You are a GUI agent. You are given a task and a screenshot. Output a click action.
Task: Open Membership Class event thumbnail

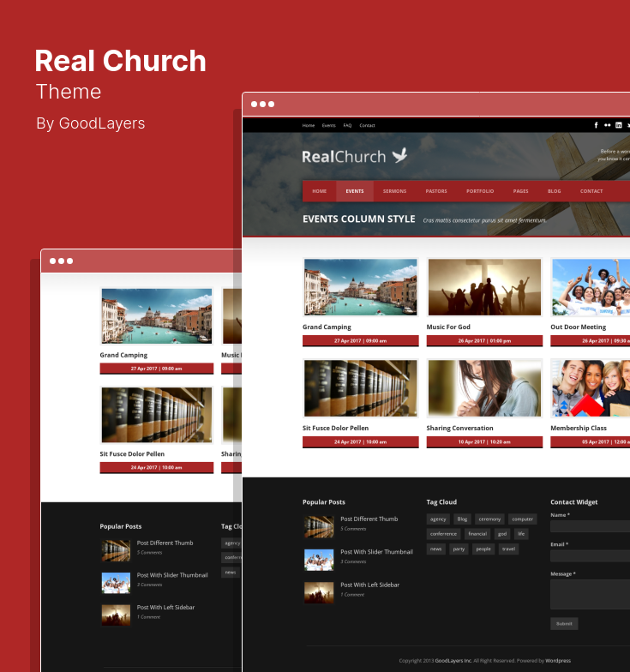click(x=591, y=388)
